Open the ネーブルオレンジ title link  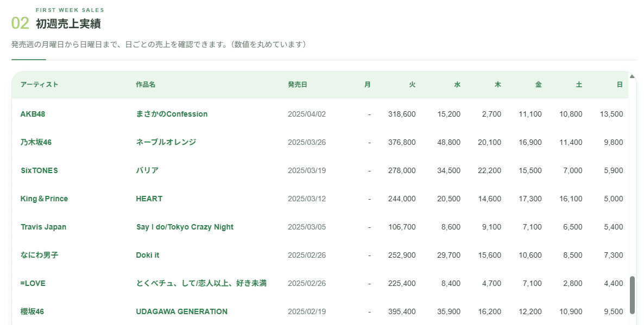(x=166, y=142)
